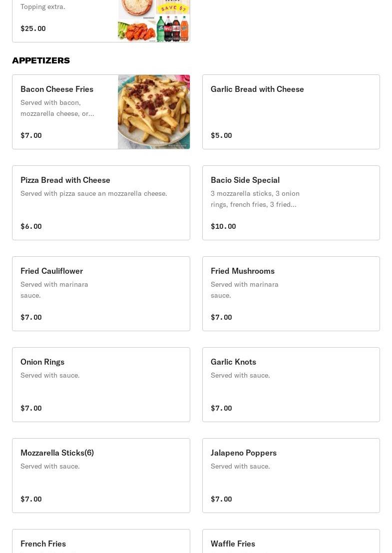Click the Waffle Fries item title
This screenshot has height=553, width=392.
coord(233,544)
